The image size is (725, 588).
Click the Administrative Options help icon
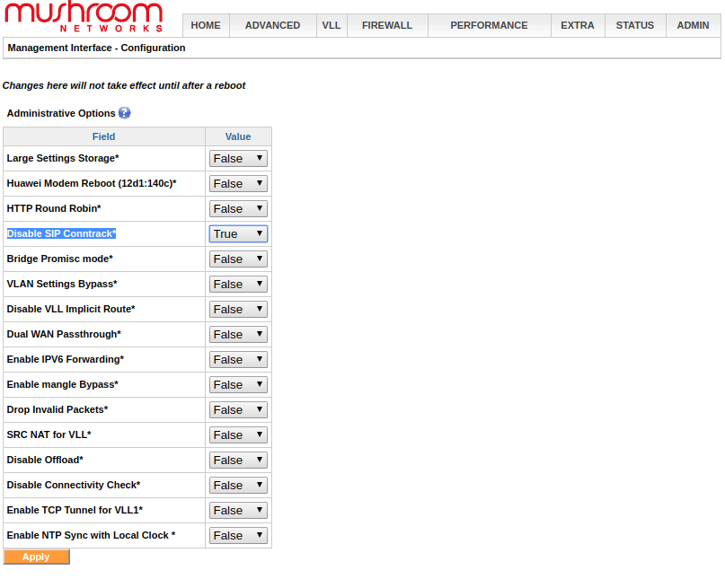[124, 113]
